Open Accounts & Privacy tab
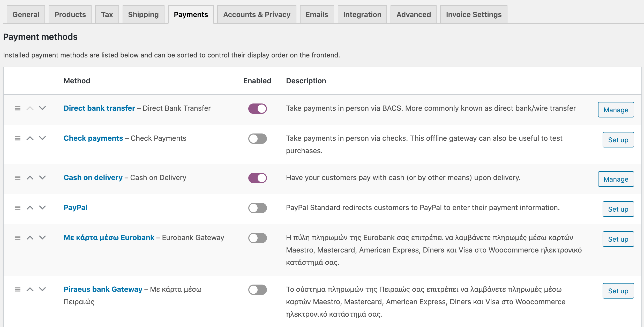 point(257,14)
